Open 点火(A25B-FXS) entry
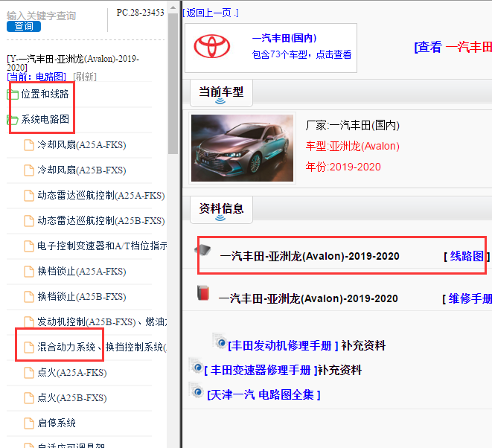This screenshot has height=448, width=492. click(72, 398)
